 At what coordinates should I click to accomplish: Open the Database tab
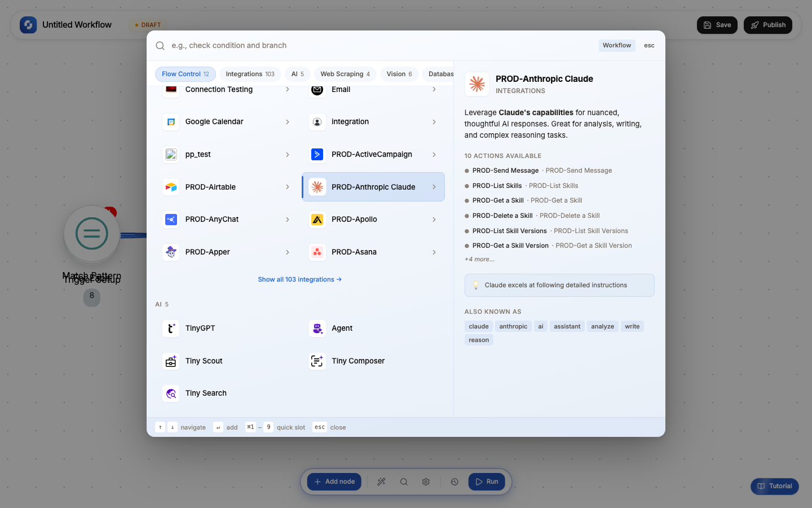coord(438,74)
